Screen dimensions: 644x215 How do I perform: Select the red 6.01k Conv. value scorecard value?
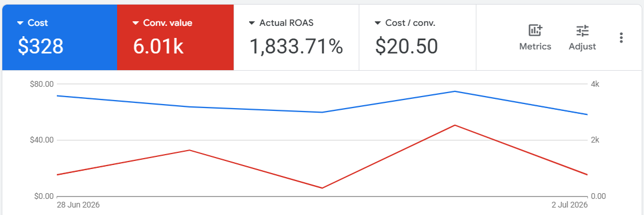[158, 46]
